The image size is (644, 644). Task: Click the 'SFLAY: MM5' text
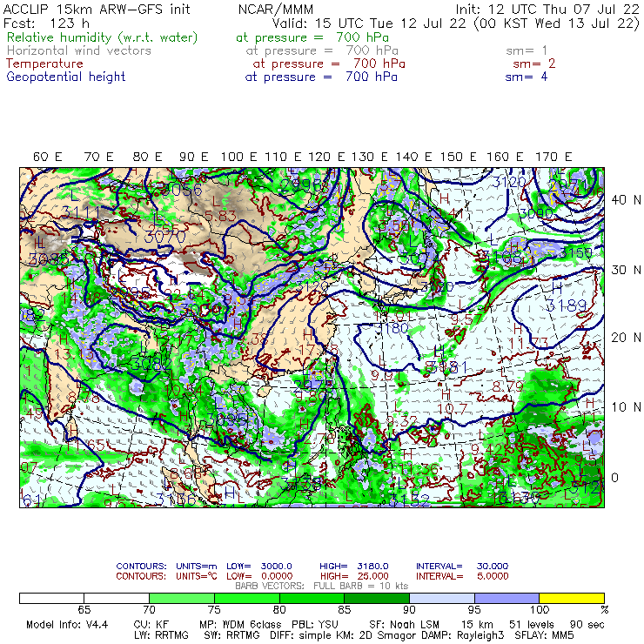point(544,635)
